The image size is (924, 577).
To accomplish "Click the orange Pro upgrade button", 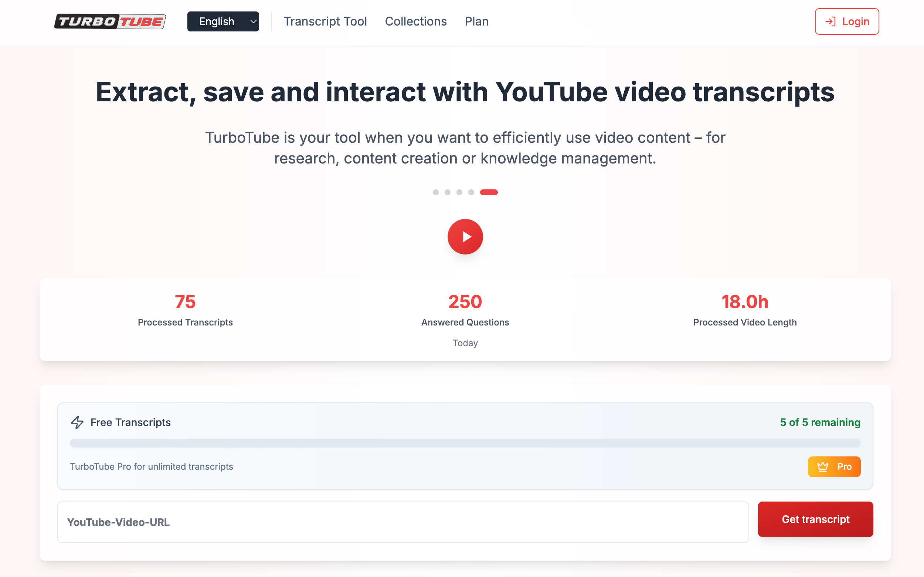I will click(x=834, y=466).
